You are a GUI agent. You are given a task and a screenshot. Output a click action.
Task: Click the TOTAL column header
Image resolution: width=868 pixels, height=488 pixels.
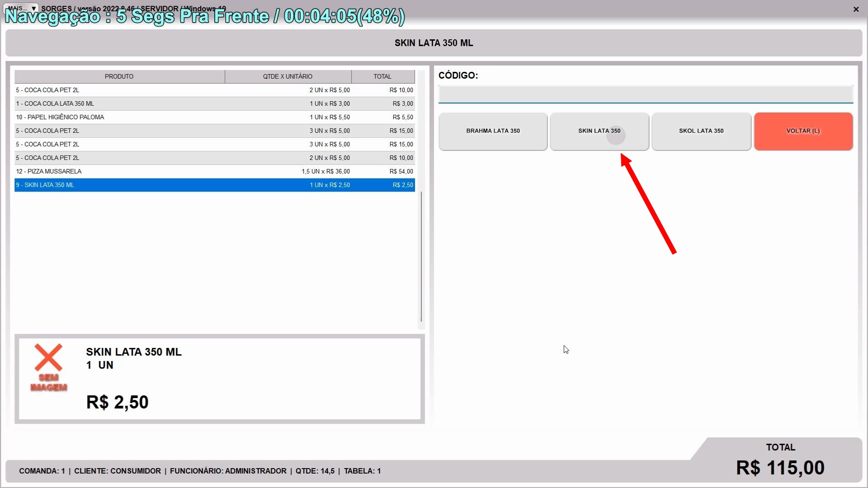382,76
